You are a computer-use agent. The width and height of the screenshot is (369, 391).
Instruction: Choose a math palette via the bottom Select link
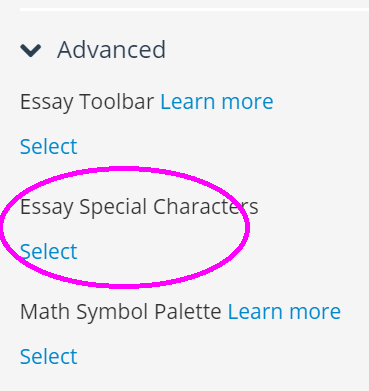(x=49, y=356)
